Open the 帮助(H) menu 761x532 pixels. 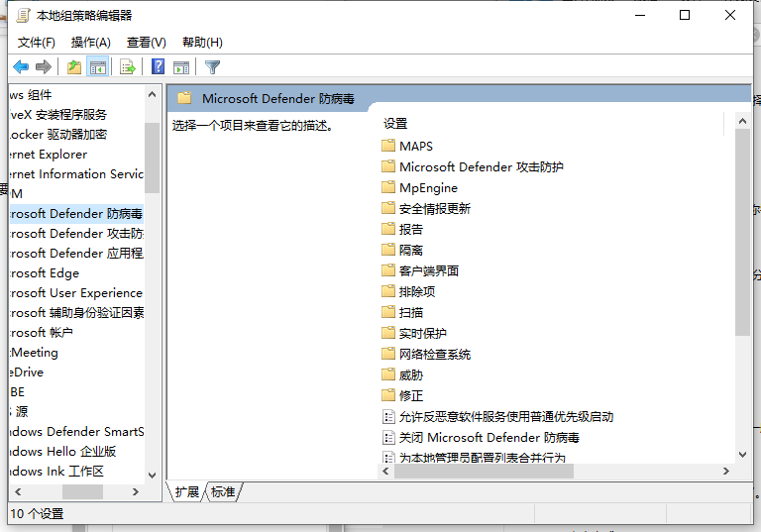[202, 43]
